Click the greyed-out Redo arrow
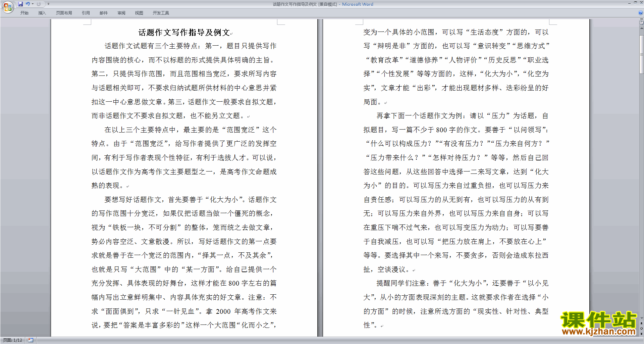This screenshot has height=344, width=644. click(x=39, y=4)
